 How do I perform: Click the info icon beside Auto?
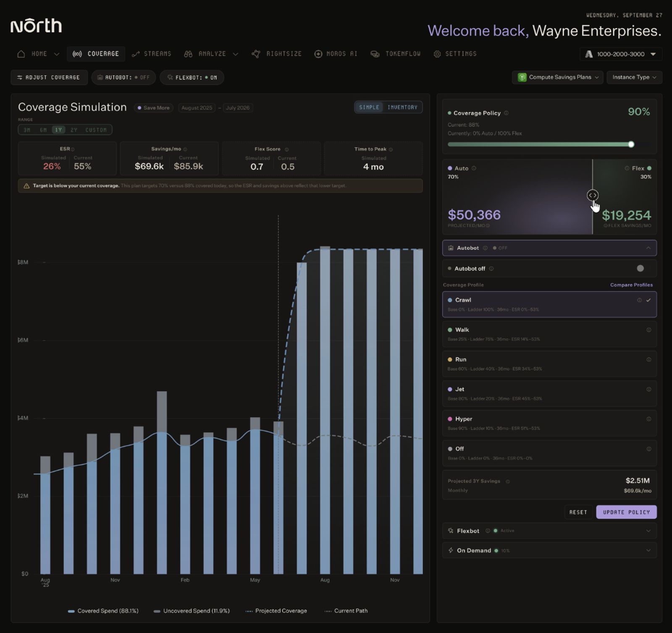pos(474,168)
